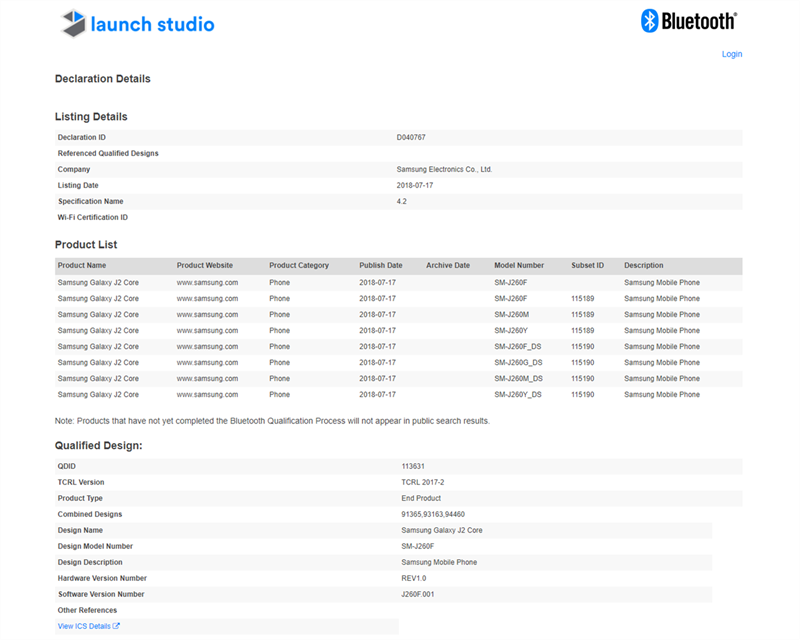Click the Publish Date column header
The height and width of the screenshot is (640, 800).
[x=380, y=265]
